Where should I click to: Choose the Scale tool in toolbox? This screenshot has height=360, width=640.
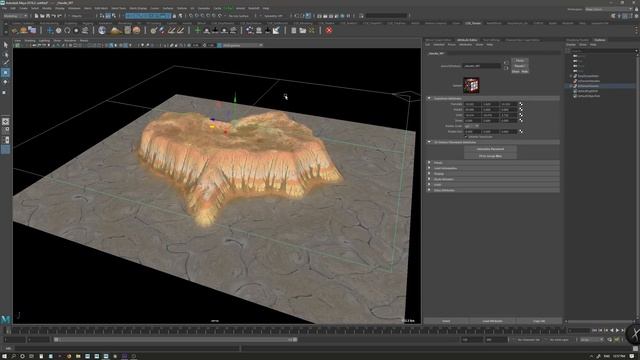[x=5, y=92]
